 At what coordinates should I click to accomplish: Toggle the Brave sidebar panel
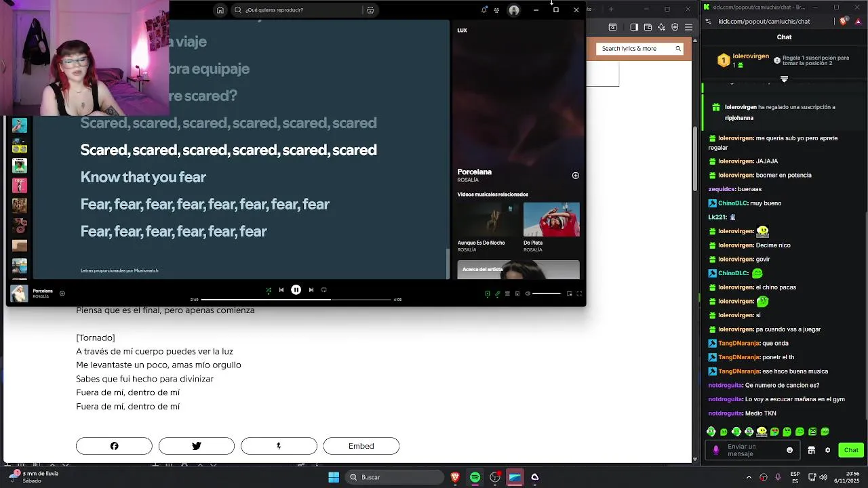point(634,27)
